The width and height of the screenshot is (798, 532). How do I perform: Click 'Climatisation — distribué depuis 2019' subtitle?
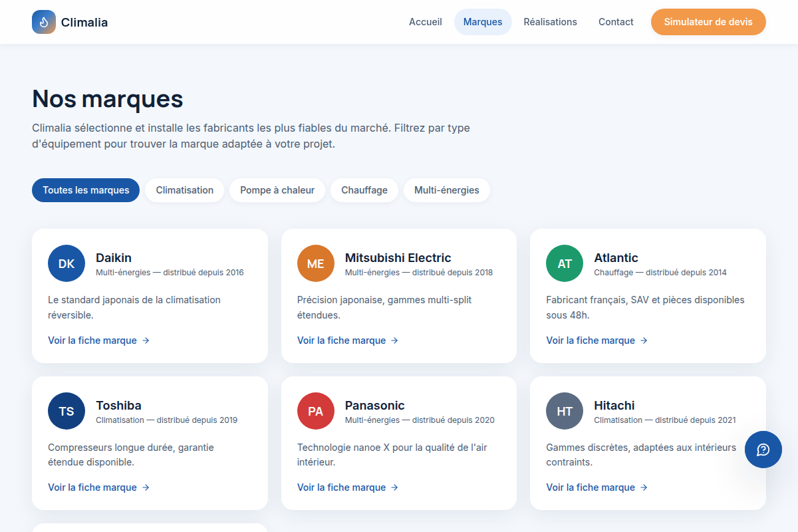pos(166,420)
